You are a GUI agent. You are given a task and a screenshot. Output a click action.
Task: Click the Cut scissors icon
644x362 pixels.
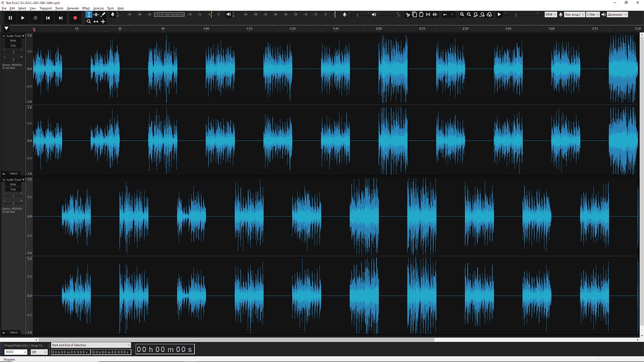pos(408,15)
